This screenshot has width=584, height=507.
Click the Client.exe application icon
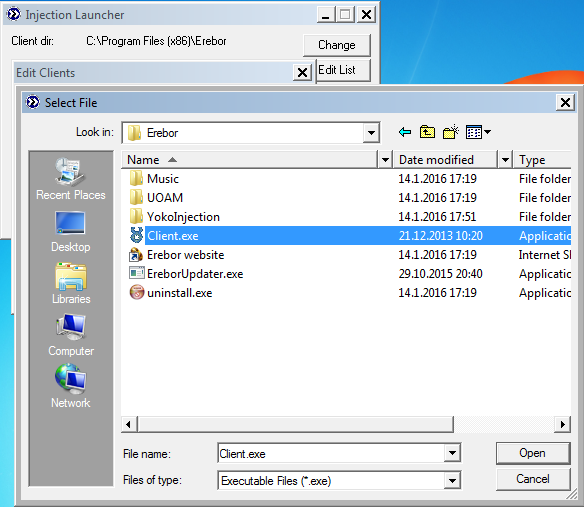click(x=136, y=235)
